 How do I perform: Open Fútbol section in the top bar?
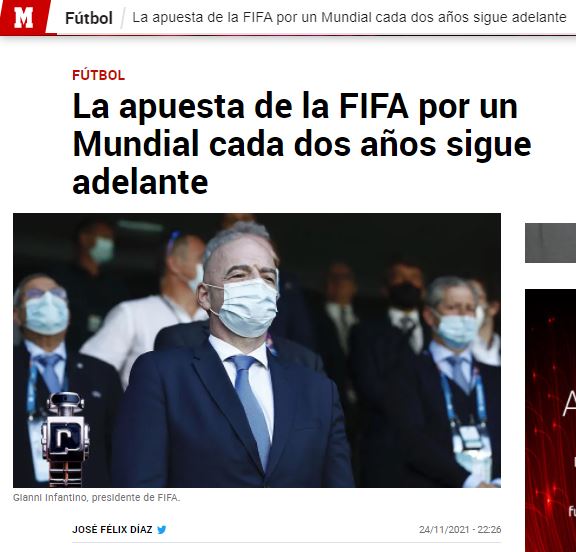point(89,18)
